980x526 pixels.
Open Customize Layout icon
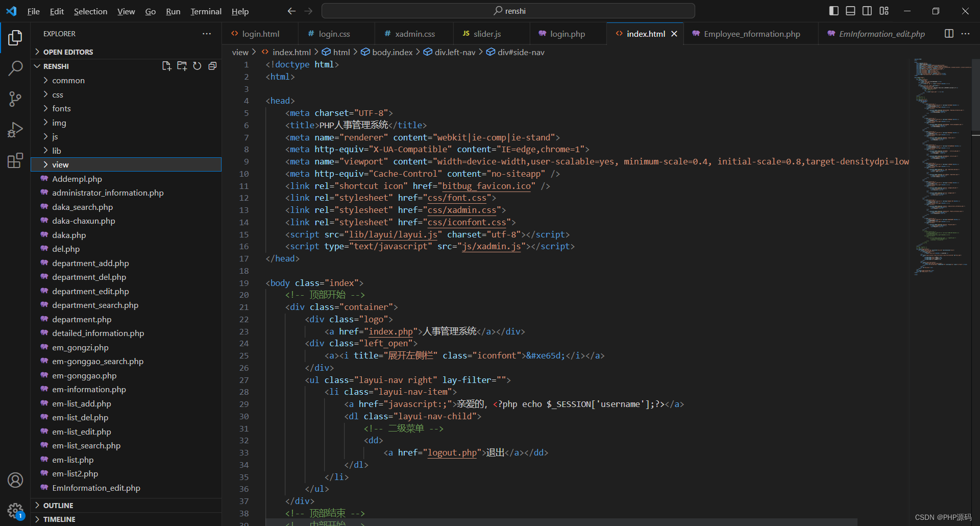pyautogui.click(x=884, y=11)
